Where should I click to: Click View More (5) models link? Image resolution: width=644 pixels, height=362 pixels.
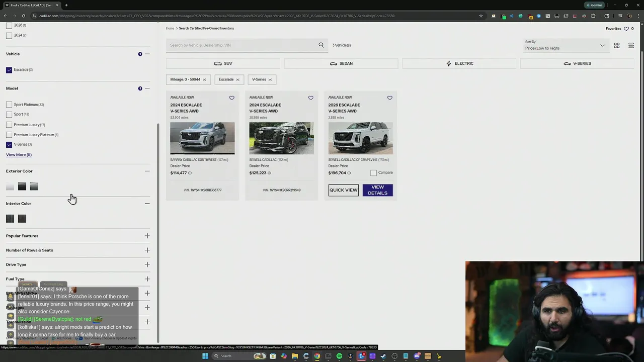point(19,155)
